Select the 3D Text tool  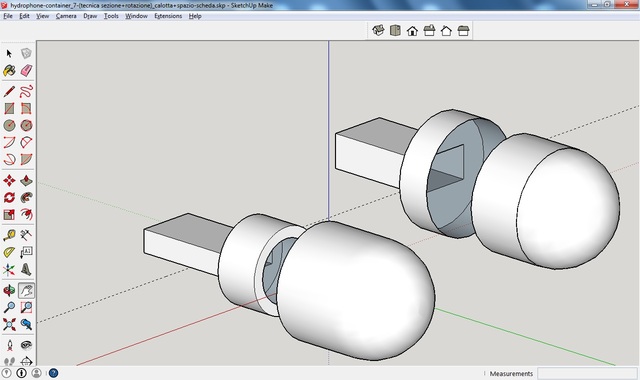point(26,269)
